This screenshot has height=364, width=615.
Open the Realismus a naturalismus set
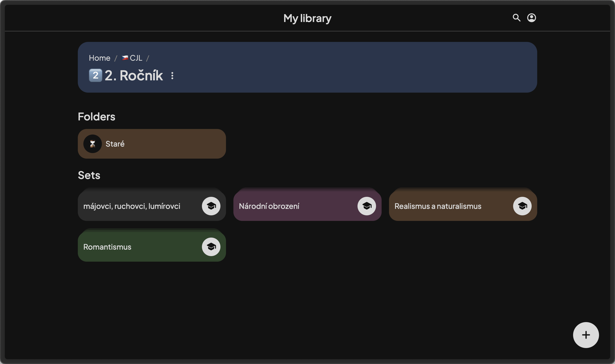[463, 206]
